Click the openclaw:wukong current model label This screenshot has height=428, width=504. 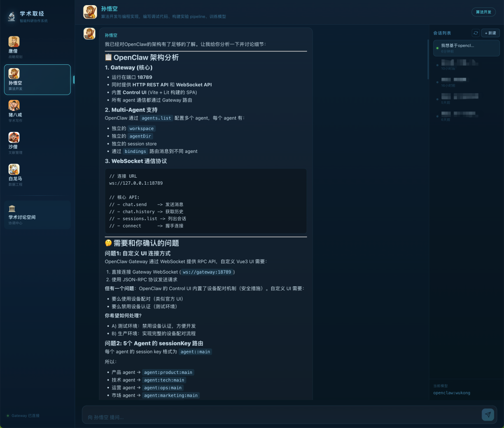453,393
